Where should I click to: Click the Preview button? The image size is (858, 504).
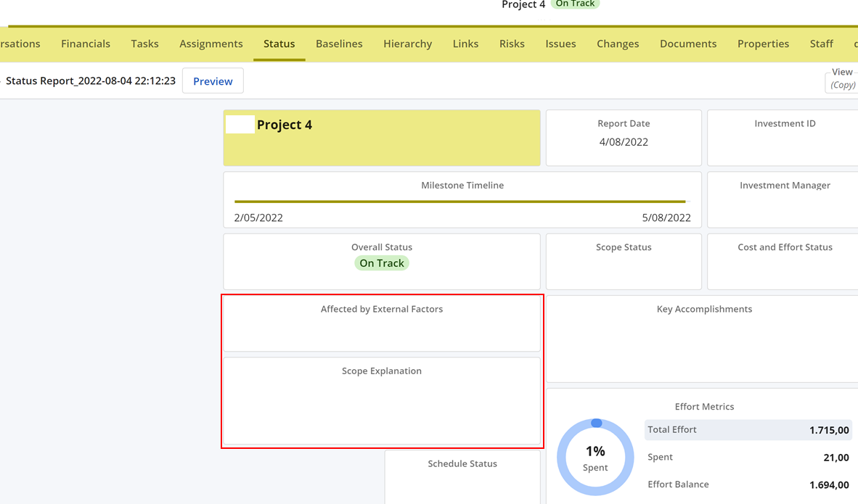point(213,81)
